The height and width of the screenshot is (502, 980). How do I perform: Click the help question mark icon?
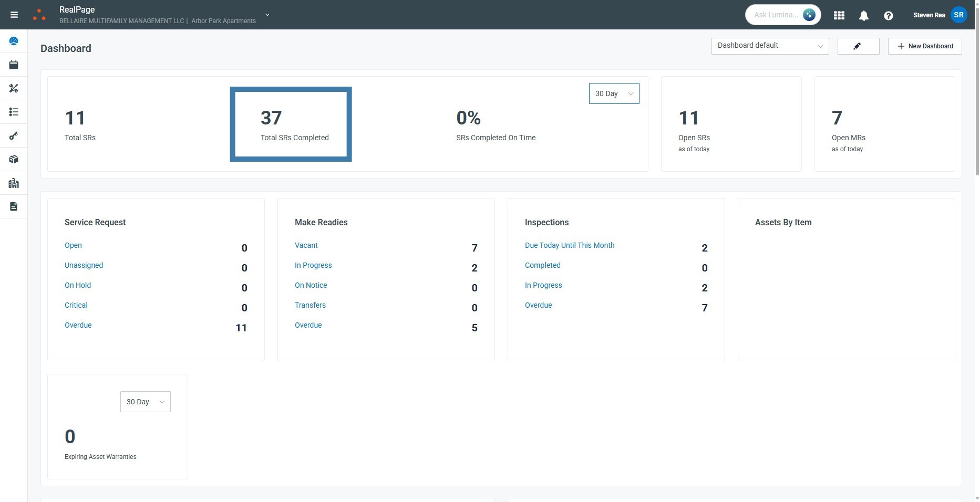point(888,16)
